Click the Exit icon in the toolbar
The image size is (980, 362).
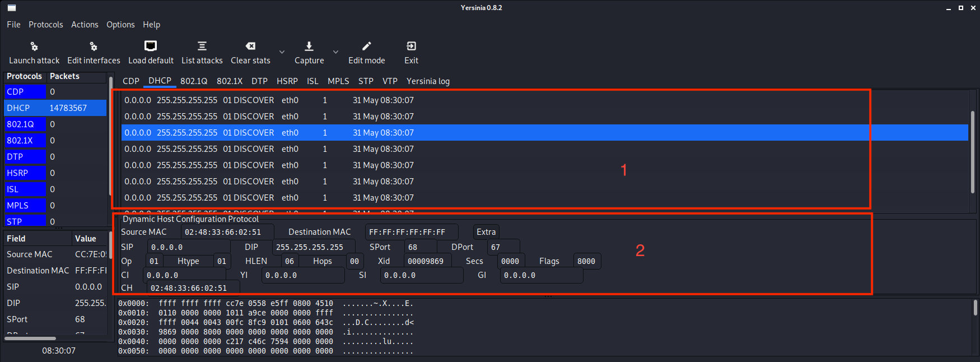pos(411,46)
